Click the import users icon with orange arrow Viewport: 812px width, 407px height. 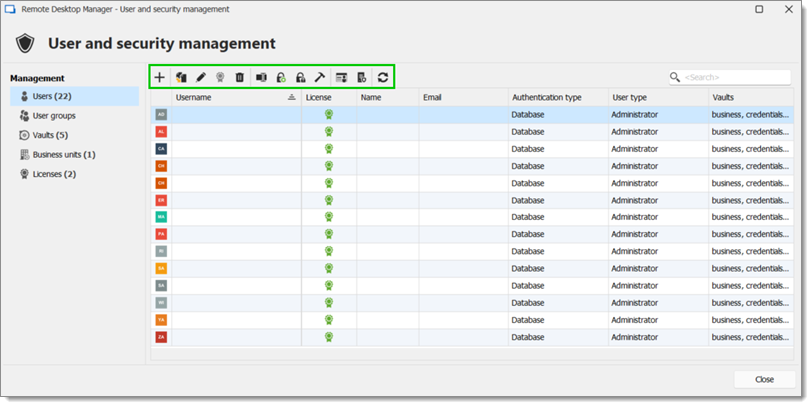181,77
